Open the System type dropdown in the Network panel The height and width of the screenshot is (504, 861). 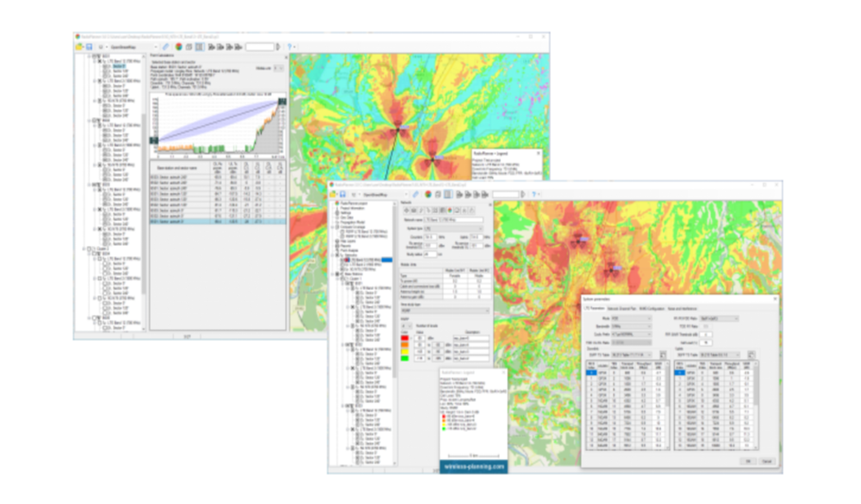click(453, 228)
